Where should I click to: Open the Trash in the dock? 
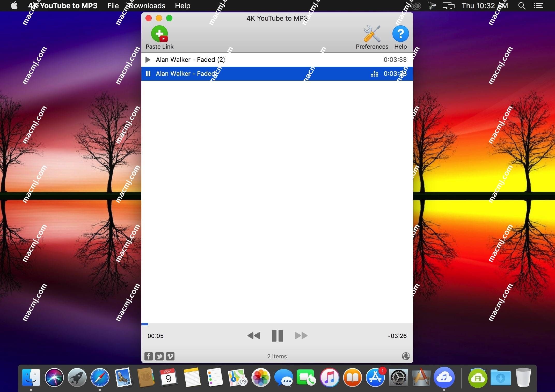[523, 378]
